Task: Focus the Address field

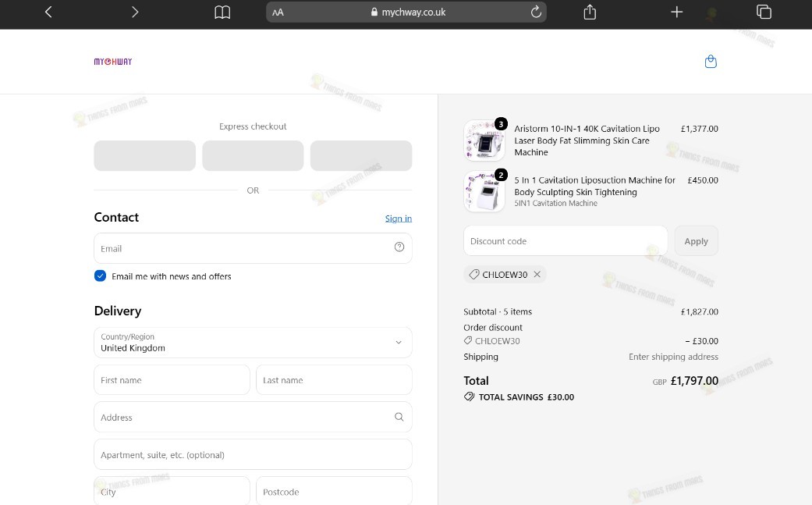Action: click(x=253, y=417)
